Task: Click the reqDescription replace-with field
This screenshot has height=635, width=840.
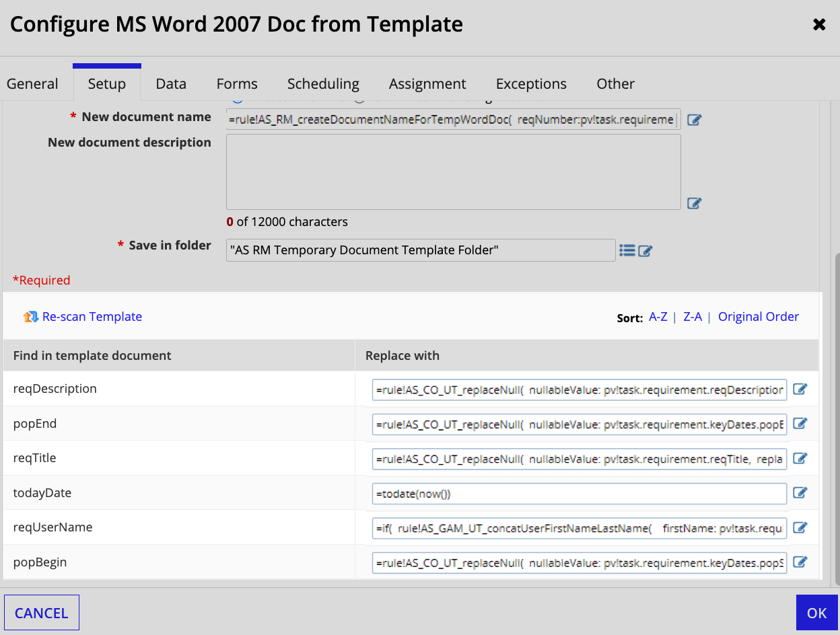Action: 580,389
